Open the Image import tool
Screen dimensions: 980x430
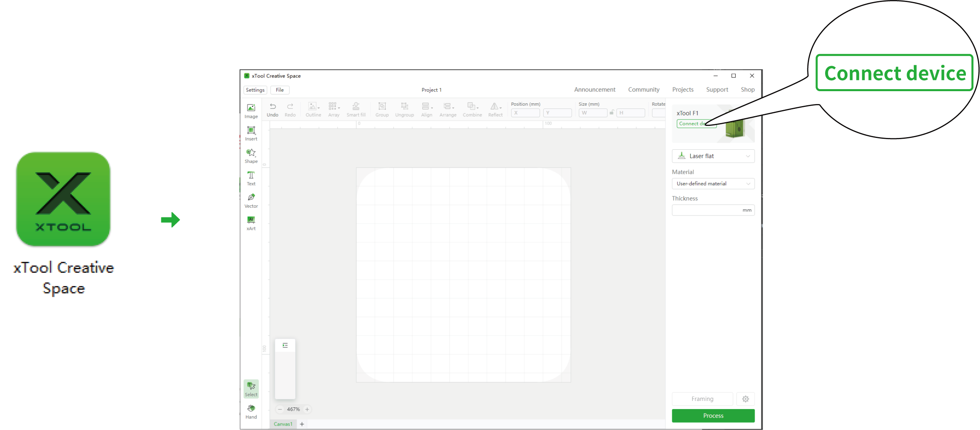point(251,111)
